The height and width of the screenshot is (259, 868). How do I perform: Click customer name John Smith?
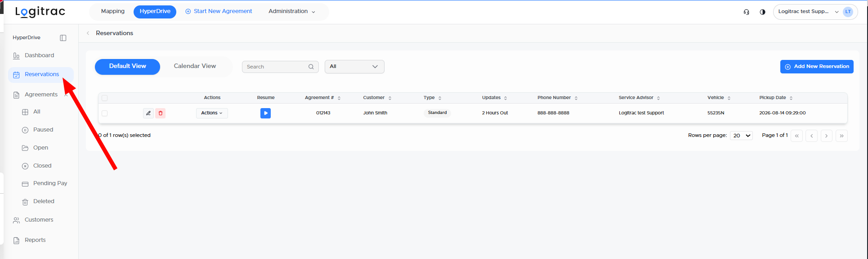[375, 113]
